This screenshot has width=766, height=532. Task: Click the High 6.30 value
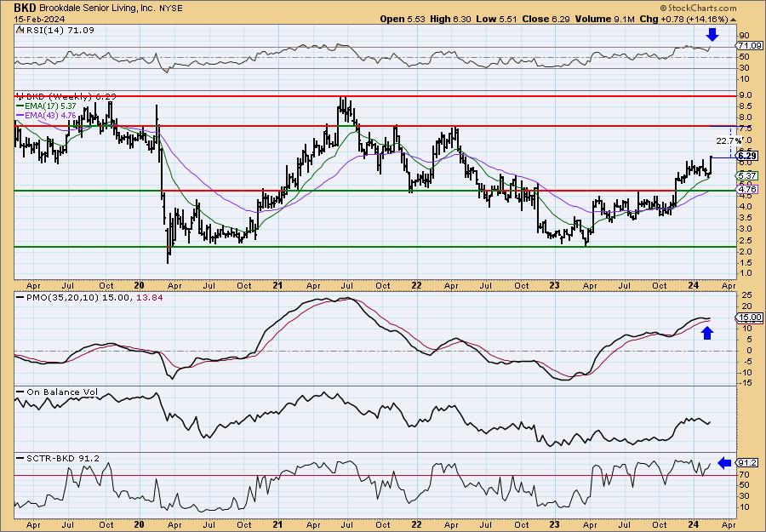(x=450, y=19)
